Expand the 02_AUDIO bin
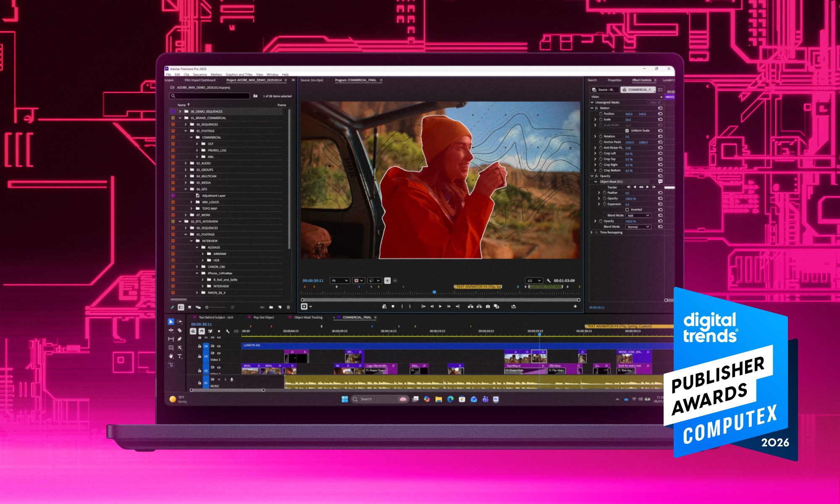 [x=186, y=163]
